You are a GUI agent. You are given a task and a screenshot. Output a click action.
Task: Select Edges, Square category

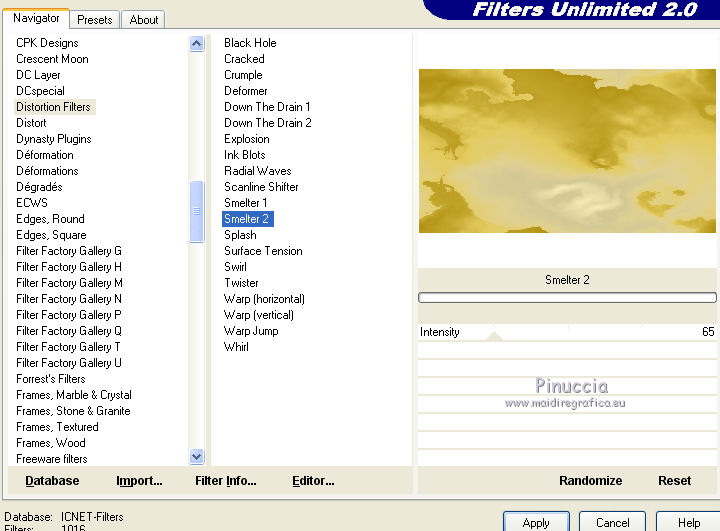tap(51, 235)
